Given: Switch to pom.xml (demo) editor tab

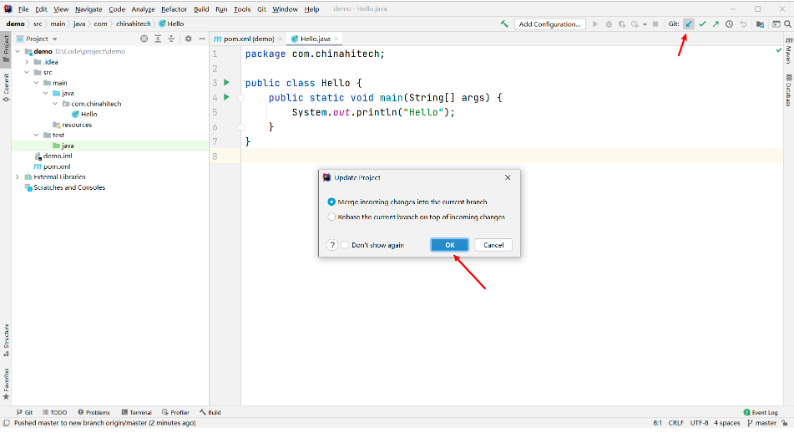Looking at the screenshot, I should click(x=248, y=38).
